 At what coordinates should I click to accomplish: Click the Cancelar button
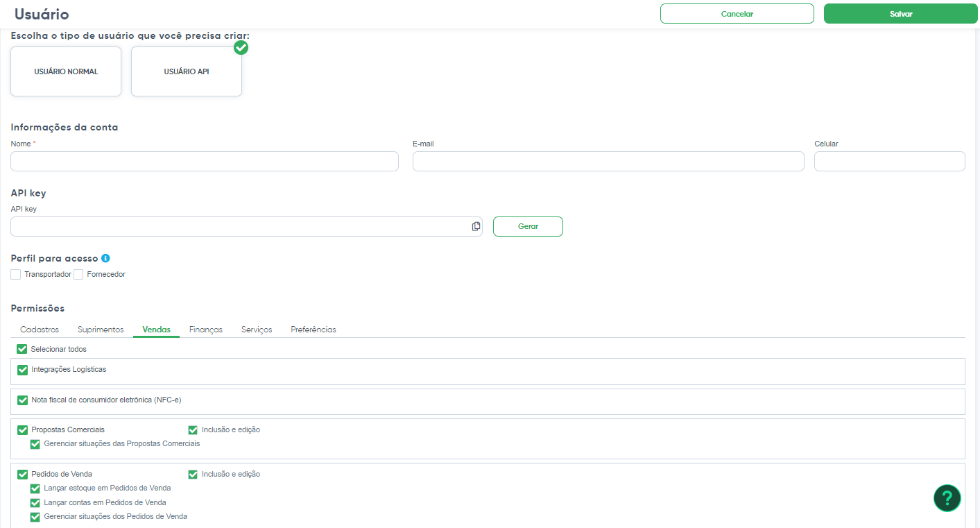[737, 14]
